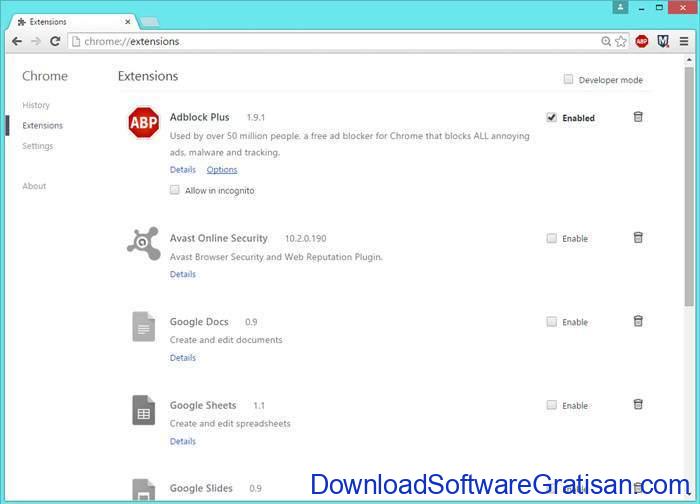This screenshot has width=700, height=504.
Task: Click the Adblock Plus extension name
Action: tap(200, 117)
